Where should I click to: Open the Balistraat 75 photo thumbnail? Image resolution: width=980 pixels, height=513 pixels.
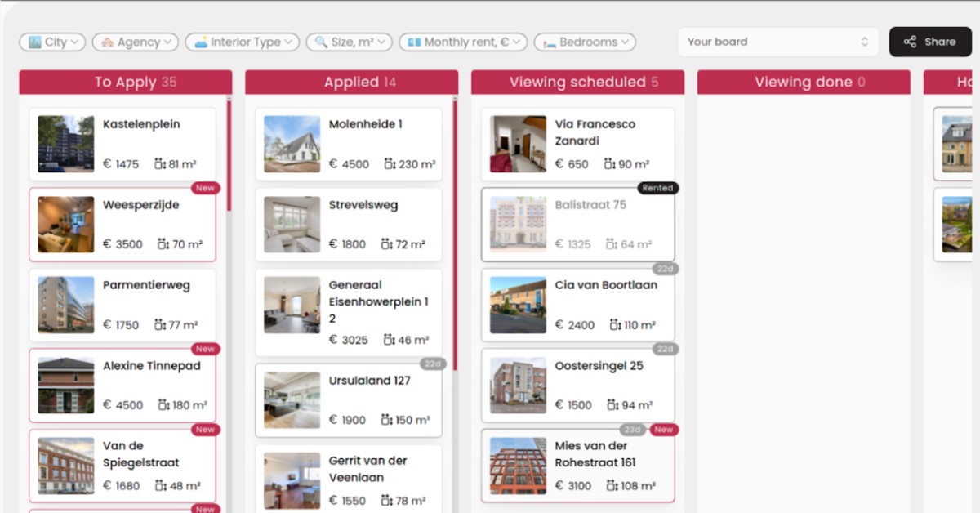(x=519, y=225)
